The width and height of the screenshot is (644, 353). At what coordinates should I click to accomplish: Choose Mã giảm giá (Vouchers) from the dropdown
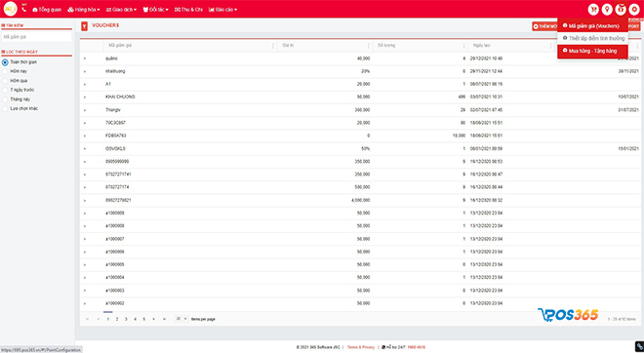[x=592, y=26]
